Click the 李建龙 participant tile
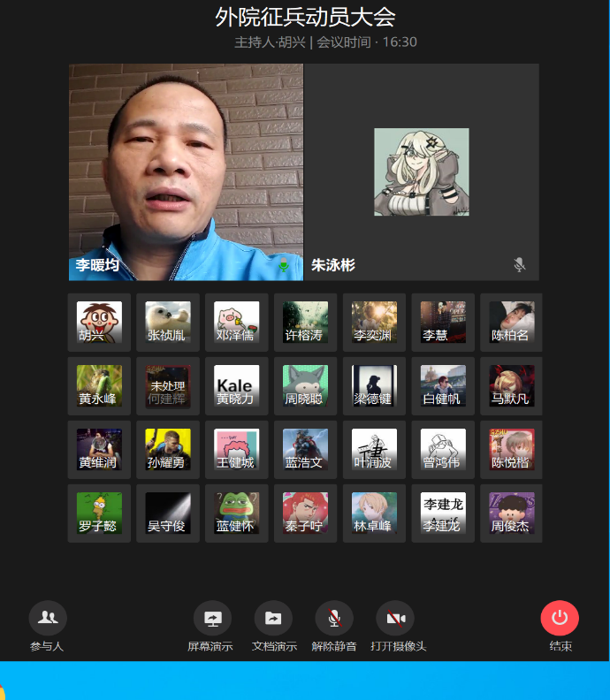The image size is (610, 700). click(x=443, y=514)
